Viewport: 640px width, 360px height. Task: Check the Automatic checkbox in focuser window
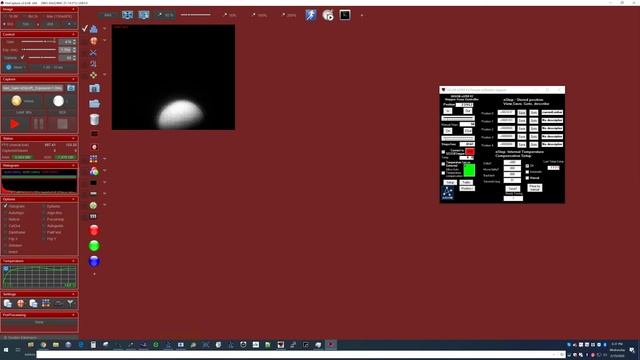pyautogui.click(x=527, y=172)
